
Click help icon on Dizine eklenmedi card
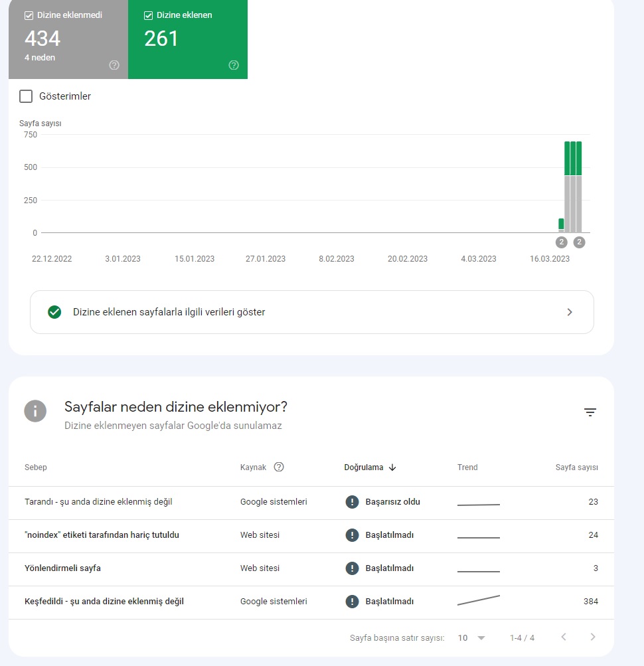pos(114,65)
